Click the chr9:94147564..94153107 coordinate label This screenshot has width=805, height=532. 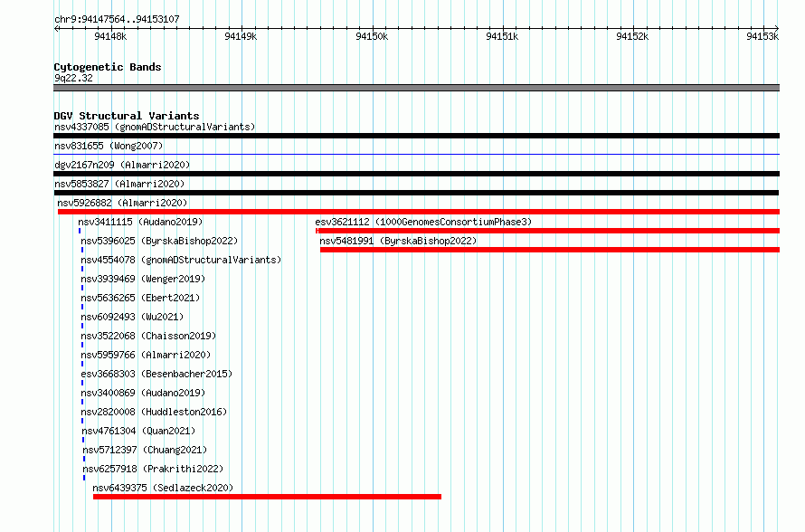[117, 19]
